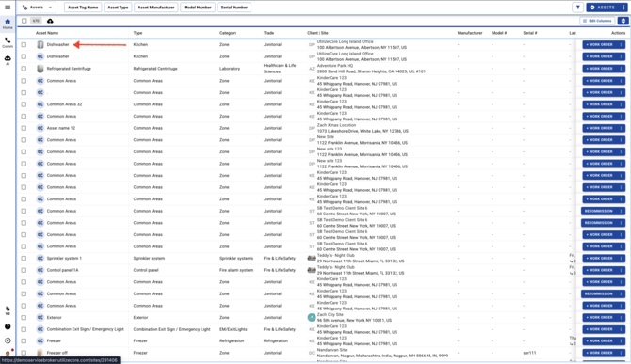The height and width of the screenshot is (364, 631).
Task: Click the asset icon beside Asset name 12
Action: tap(40, 128)
